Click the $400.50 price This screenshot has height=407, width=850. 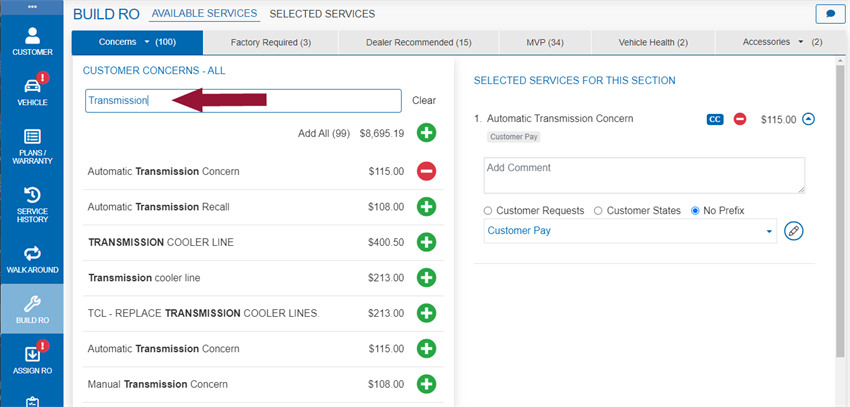click(x=386, y=242)
